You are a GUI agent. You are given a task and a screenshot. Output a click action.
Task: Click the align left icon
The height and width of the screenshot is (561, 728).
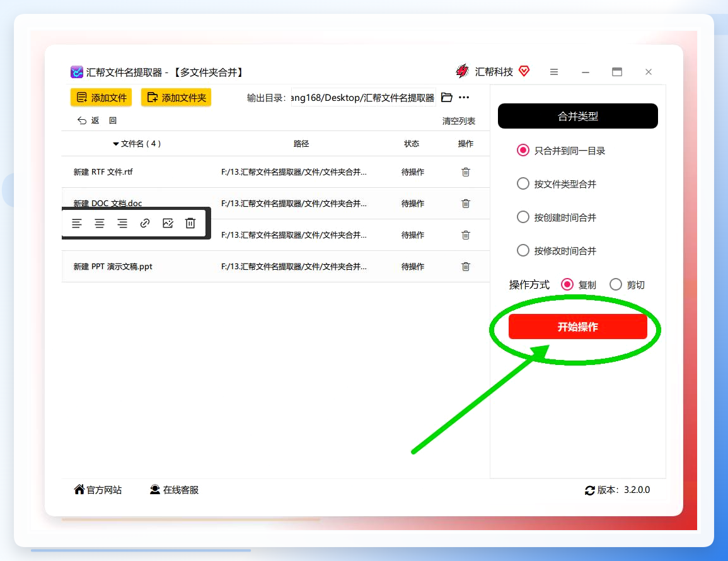point(77,223)
